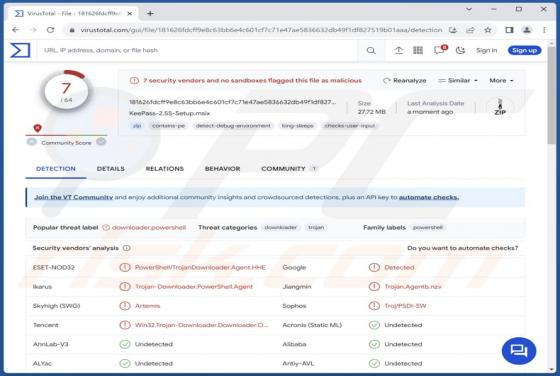Click the 7/64 detection score circle
This screenshot has height=376, width=560.
pos(66,91)
